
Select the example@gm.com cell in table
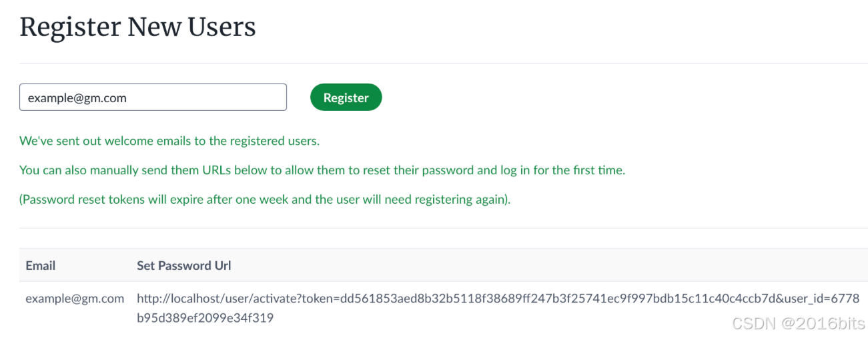(75, 299)
